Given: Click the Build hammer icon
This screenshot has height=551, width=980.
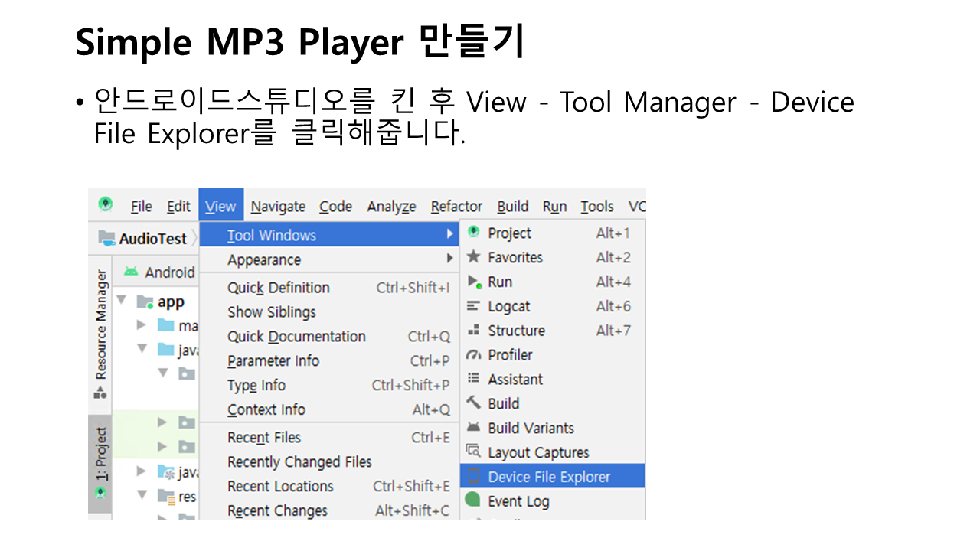Looking at the screenshot, I should [x=474, y=403].
